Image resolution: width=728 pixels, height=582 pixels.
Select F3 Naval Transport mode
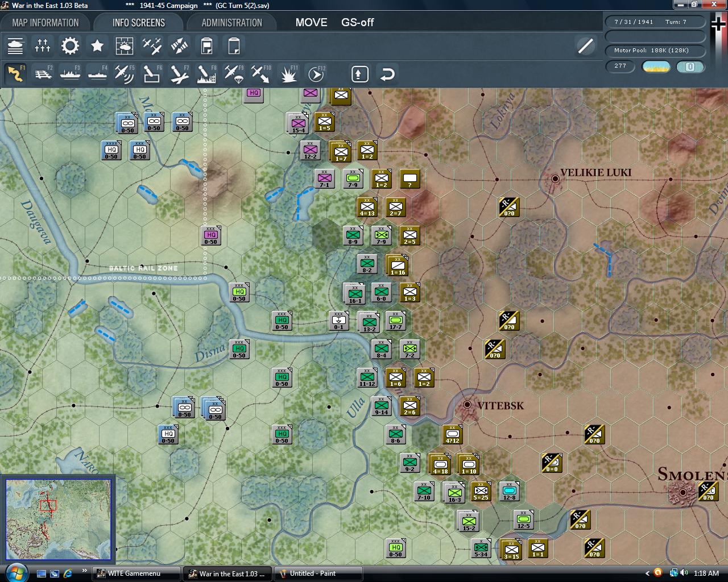click(70, 74)
